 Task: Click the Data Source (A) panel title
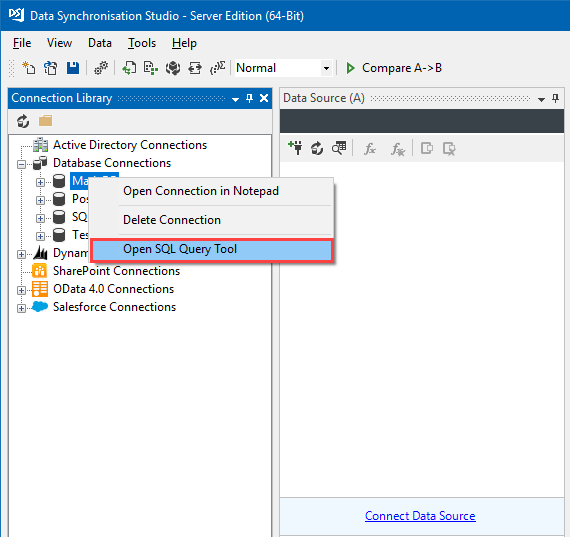(x=324, y=98)
